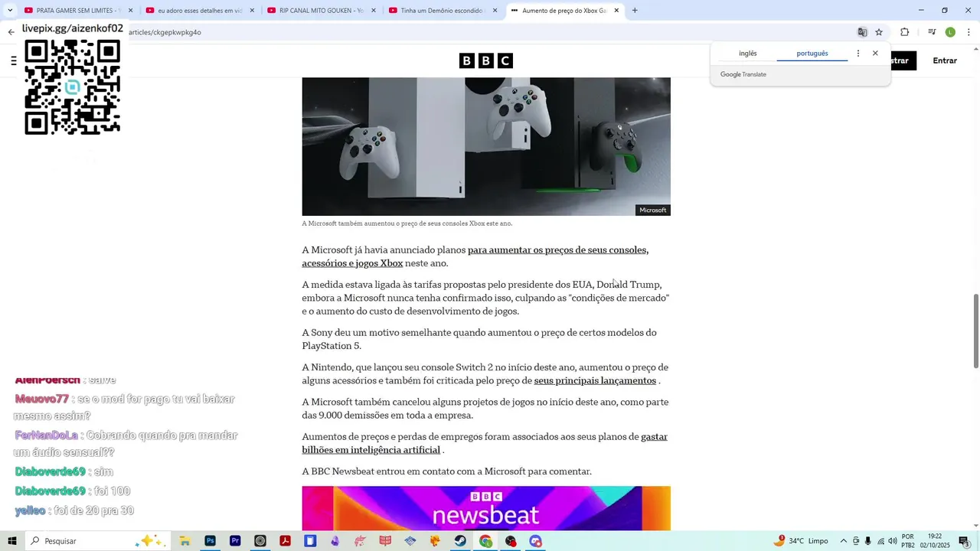Viewport: 980px width, 551px height.
Task: Bookmark this page with the star icon
Action: click(879, 32)
